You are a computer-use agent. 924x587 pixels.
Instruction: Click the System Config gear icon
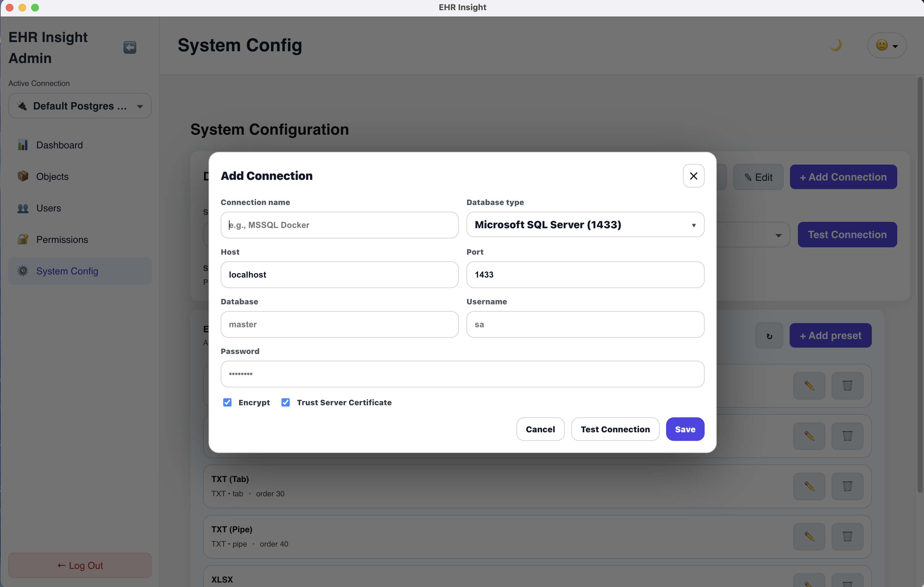23,271
